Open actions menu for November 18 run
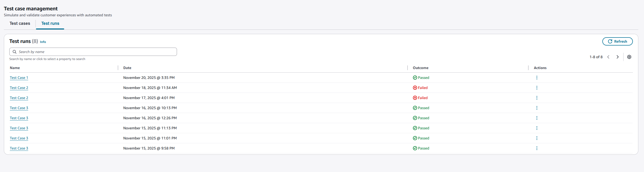The height and width of the screenshot is (172, 644). [x=537, y=88]
